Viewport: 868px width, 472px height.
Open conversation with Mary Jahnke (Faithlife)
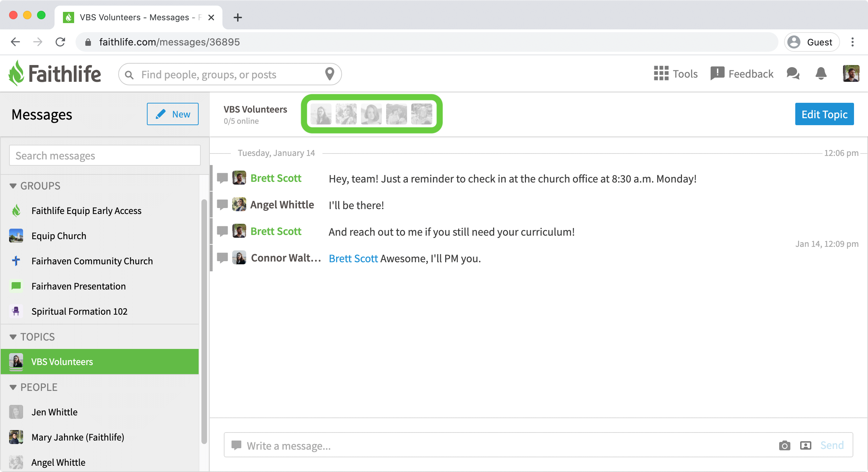click(100, 437)
